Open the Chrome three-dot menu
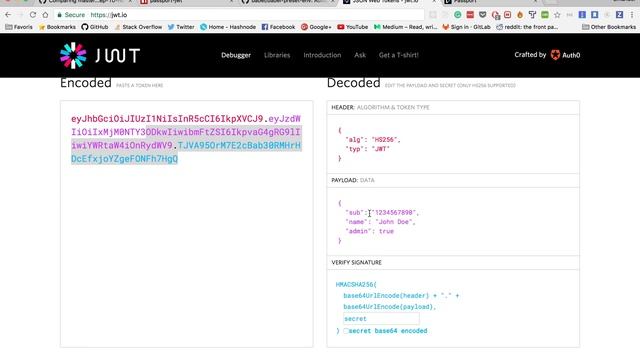The width and height of the screenshot is (640, 360). click(632, 15)
